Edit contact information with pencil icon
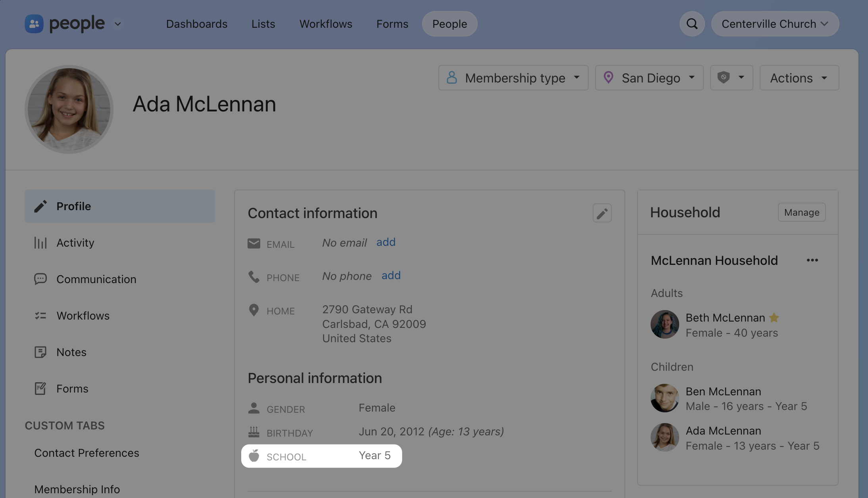The image size is (868, 498). (x=602, y=213)
